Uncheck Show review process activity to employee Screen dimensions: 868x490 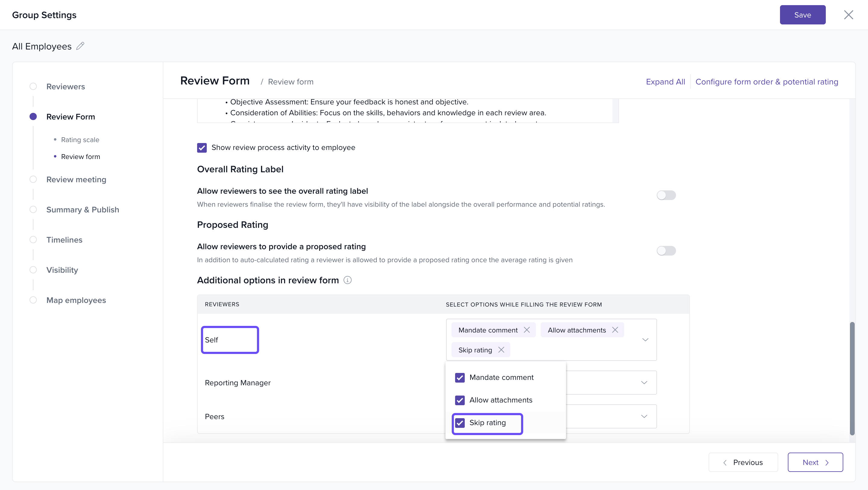[x=202, y=148]
